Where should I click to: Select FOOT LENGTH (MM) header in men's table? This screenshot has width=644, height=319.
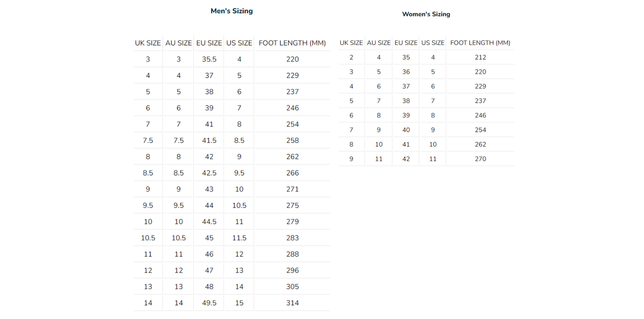click(292, 43)
